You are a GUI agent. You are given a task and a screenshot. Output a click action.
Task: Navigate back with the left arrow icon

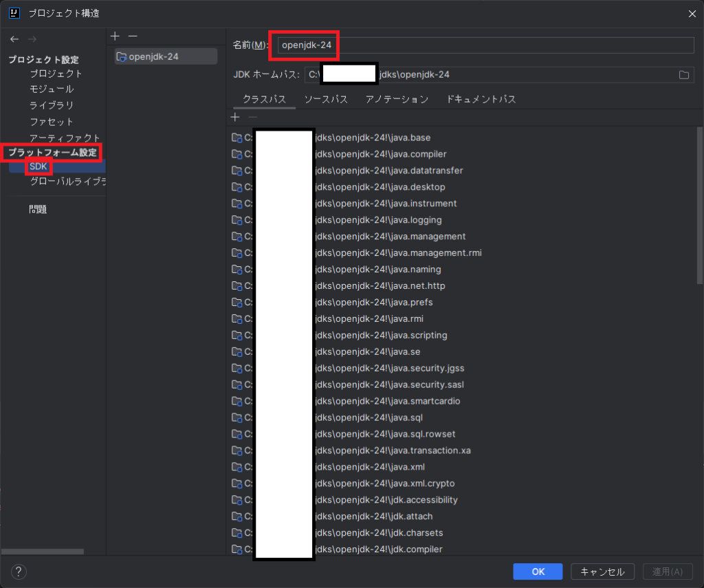[14, 39]
